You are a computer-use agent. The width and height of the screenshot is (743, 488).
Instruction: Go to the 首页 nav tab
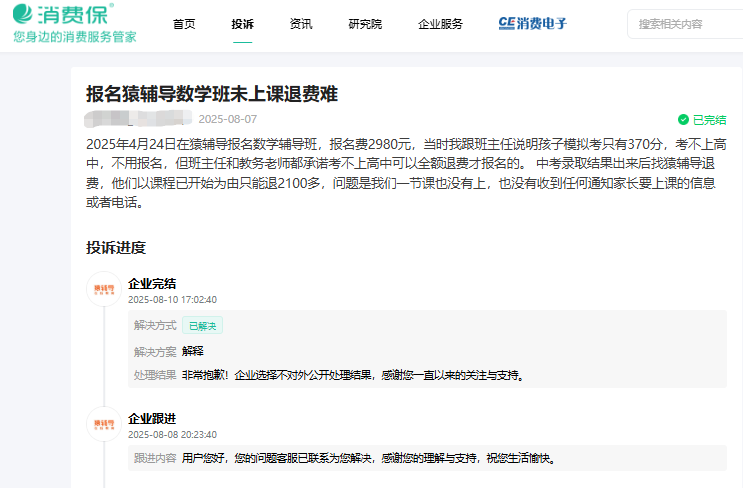point(184,24)
